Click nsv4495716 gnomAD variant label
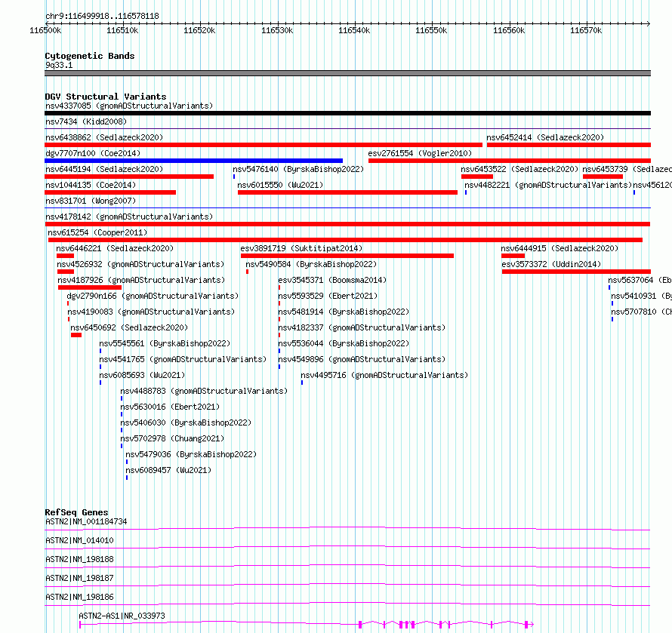Screen dimensions: 672x633 pyautogui.click(x=384, y=375)
